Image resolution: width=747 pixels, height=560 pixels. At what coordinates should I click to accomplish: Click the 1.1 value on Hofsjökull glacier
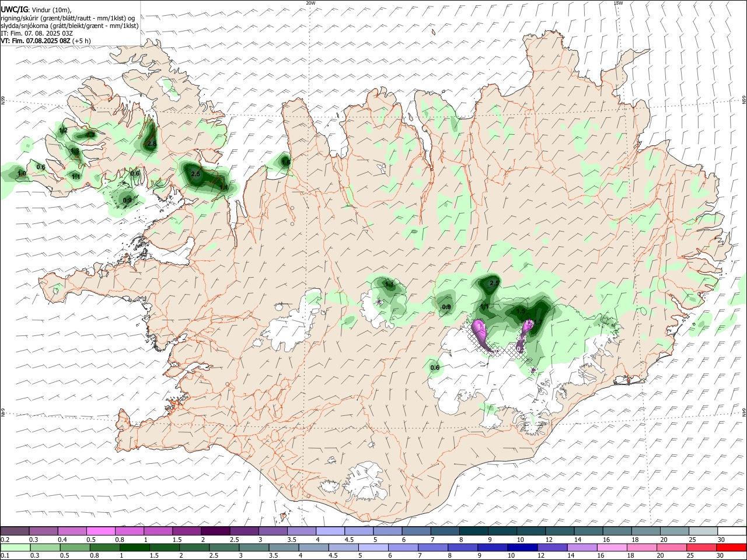389,285
